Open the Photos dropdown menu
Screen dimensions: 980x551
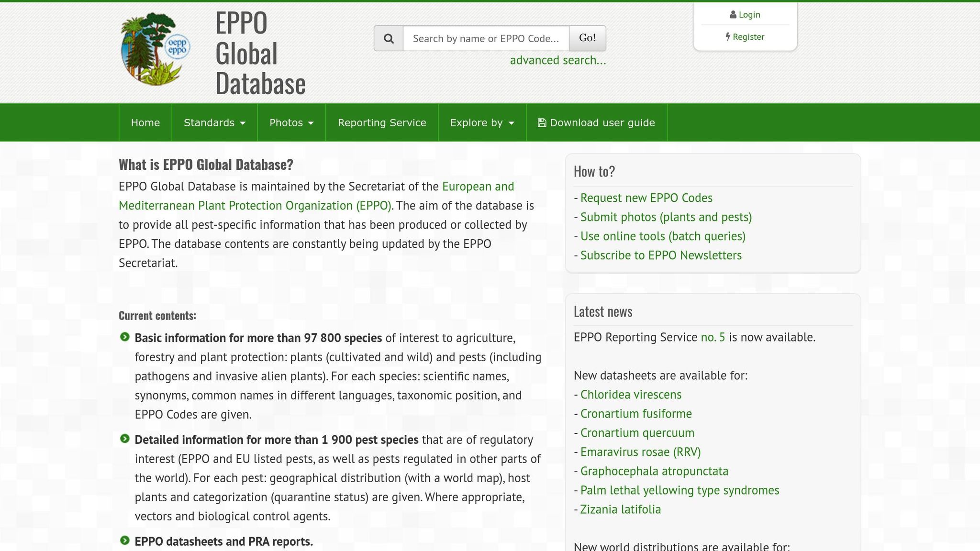tap(291, 123)
